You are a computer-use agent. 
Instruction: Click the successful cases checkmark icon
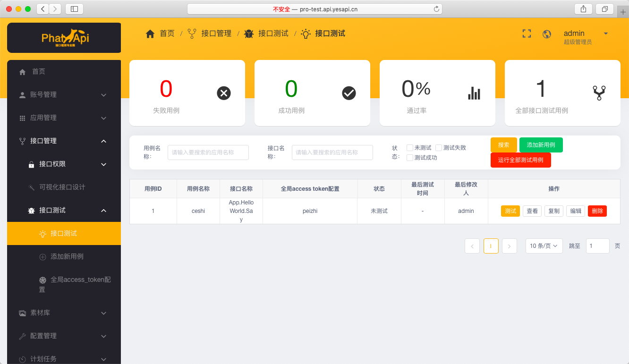pos(349,93)
